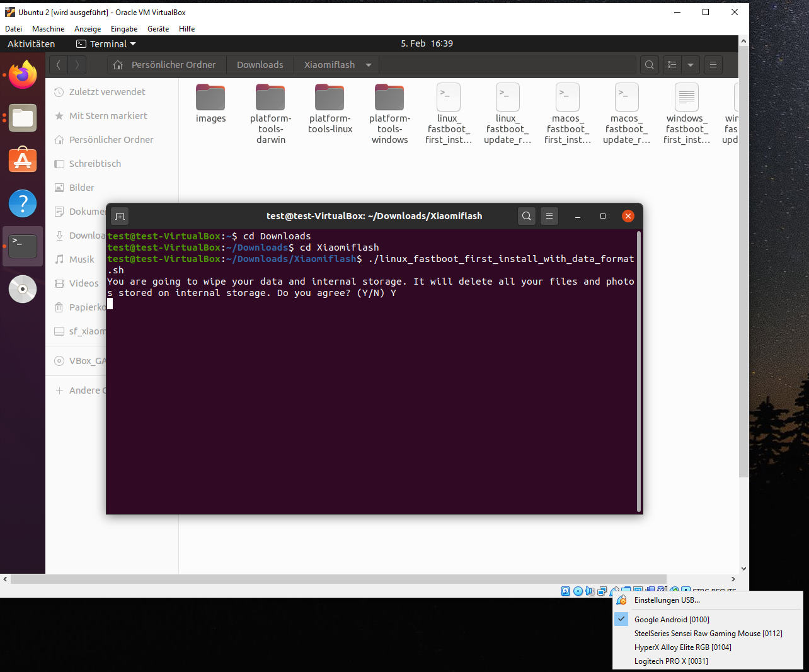Toggle list view in the Files toolbar
The image size is (809, 672).
tap(673, 64)
